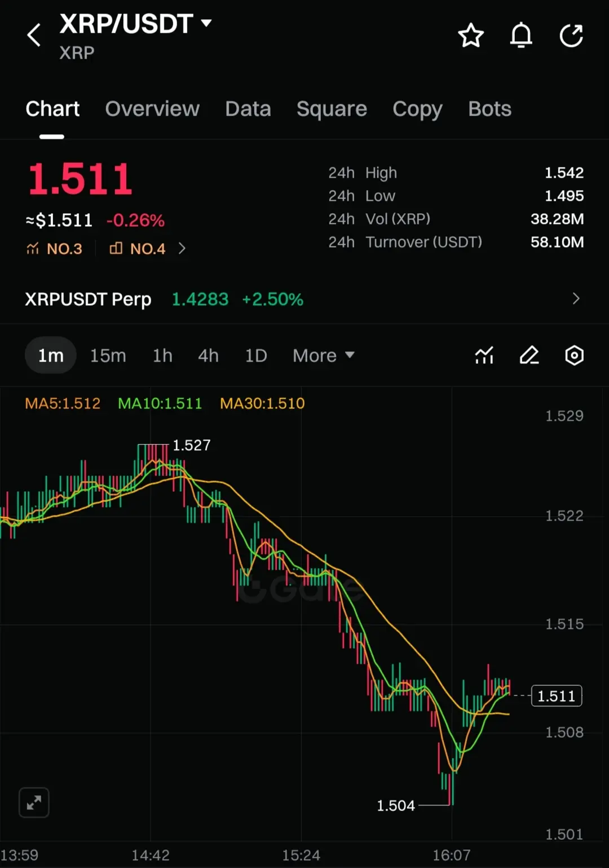Click the 1.522 price axis label
609x868 pixels.
(x=564, y=515)
